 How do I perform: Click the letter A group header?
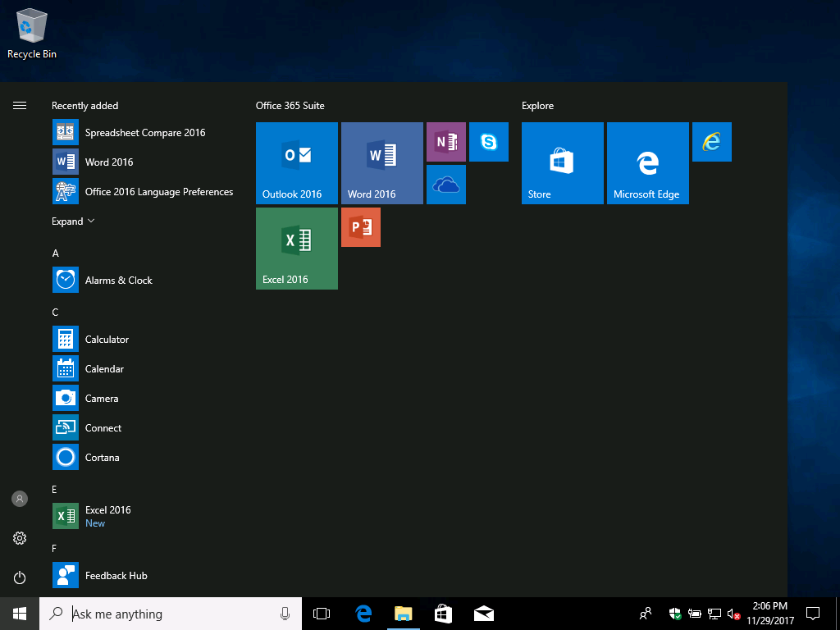[x=55, y=253]
